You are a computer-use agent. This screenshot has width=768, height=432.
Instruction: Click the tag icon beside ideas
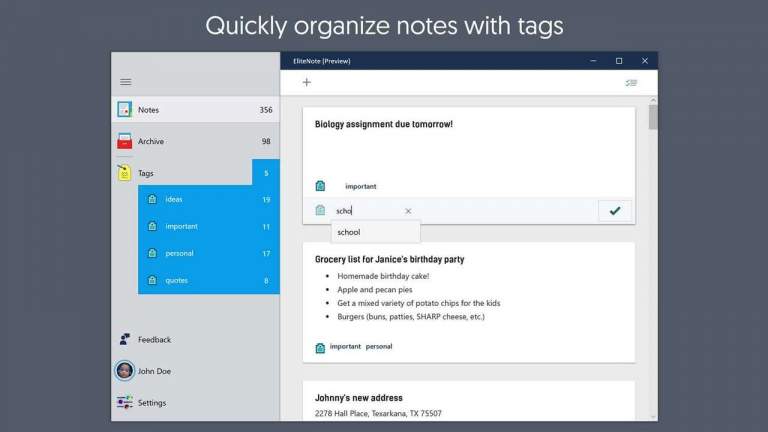(152, 199)
